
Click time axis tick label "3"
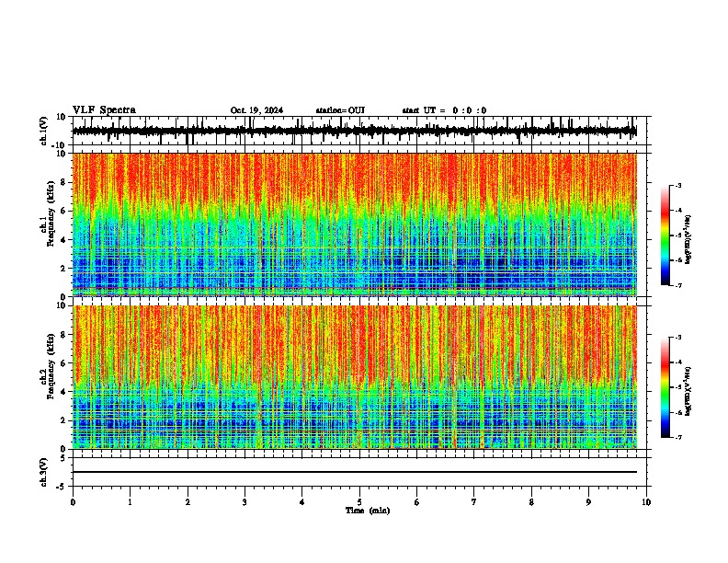(x=245, y=502)
